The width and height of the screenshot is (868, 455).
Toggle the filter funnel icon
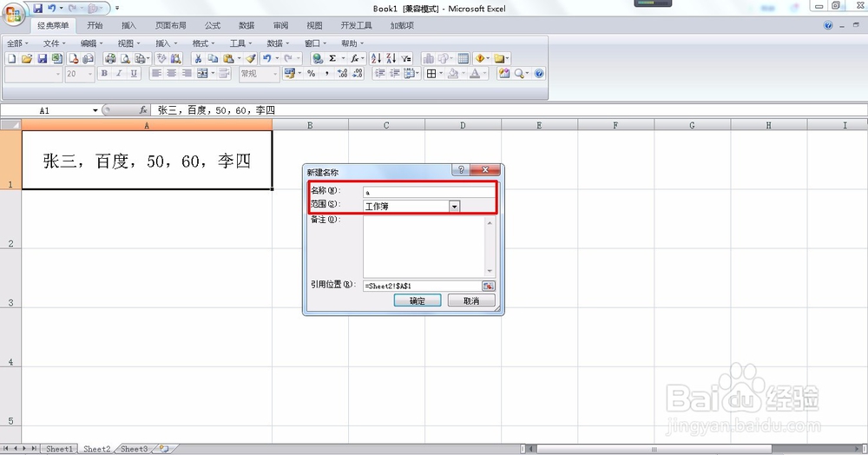406,58
